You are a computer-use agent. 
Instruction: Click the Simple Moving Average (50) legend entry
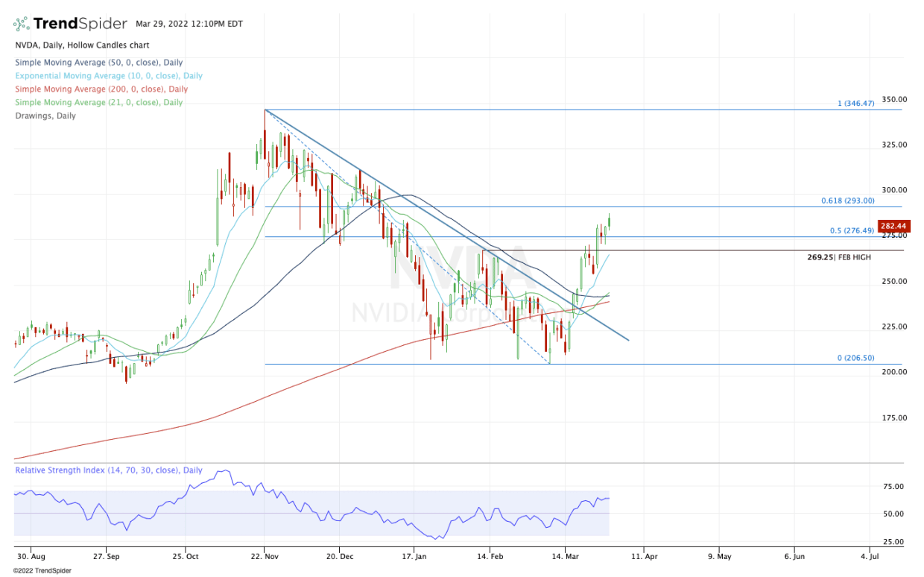pos(98,63)
